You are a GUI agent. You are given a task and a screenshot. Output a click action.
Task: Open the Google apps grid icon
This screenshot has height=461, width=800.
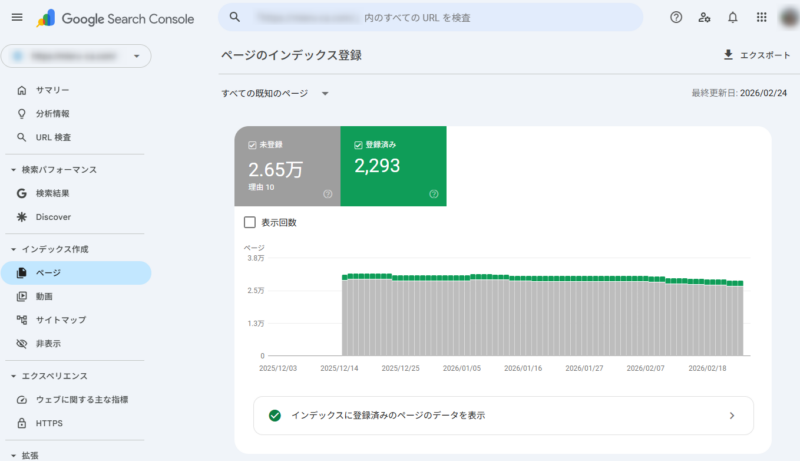coord(762,17)
